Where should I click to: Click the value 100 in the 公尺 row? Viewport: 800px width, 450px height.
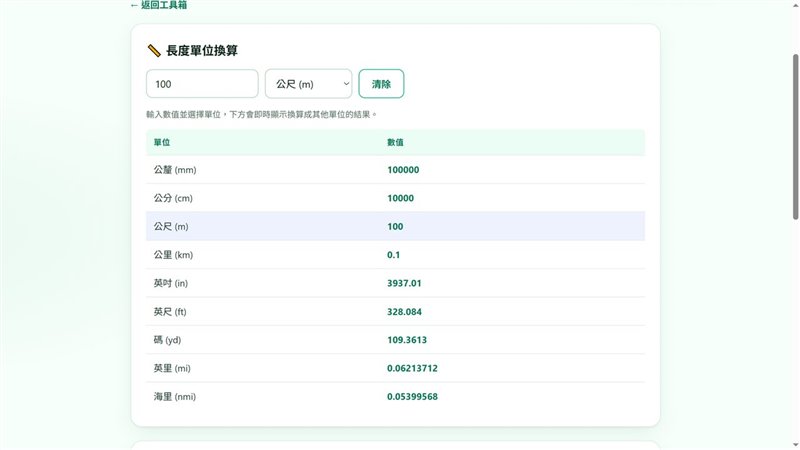(395, 227)
